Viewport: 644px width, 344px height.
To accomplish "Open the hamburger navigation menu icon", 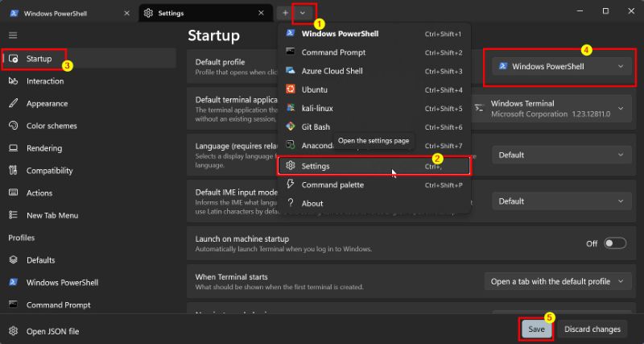I will pos(13,35).
